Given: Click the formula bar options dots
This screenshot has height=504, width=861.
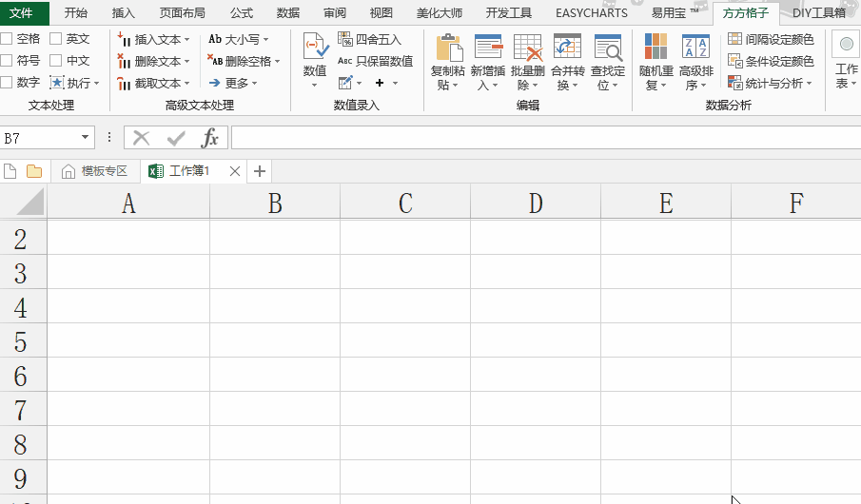Looking at the screenshot, I should (109, 137).
